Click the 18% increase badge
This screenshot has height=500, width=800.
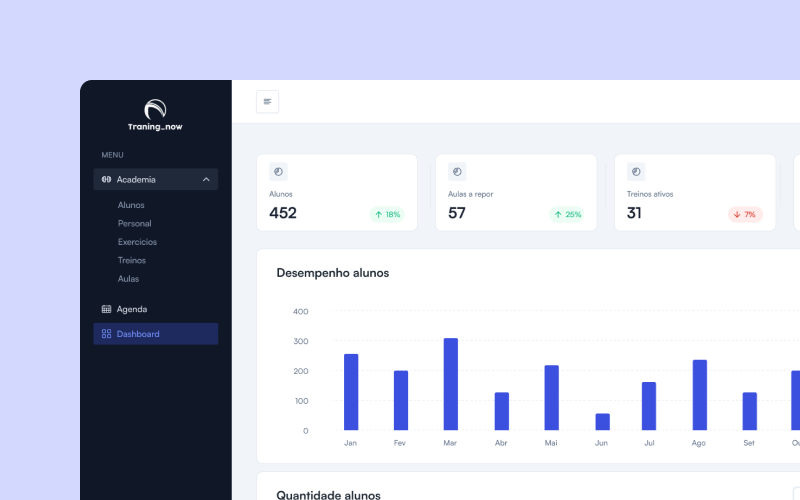(x=387, y=214)
